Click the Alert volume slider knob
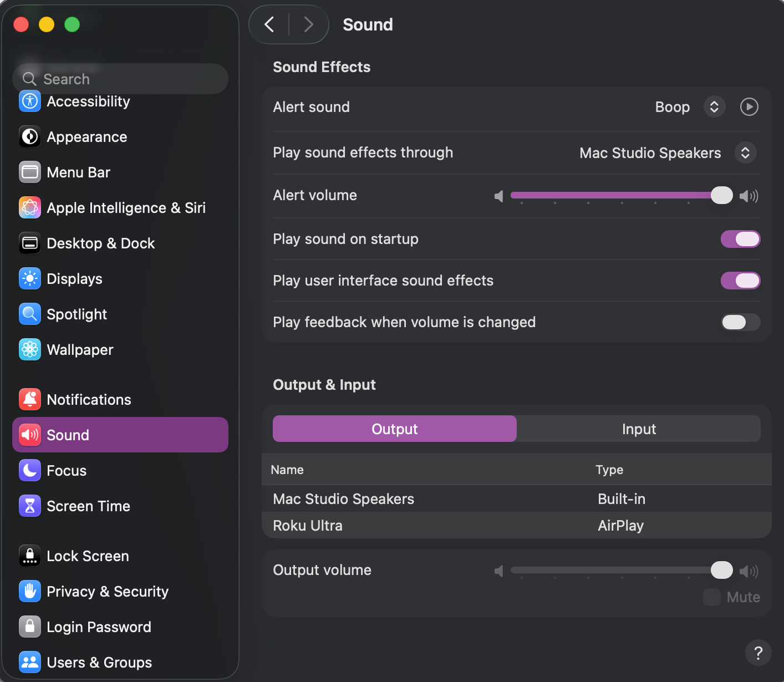 click(x=721, y=195)
